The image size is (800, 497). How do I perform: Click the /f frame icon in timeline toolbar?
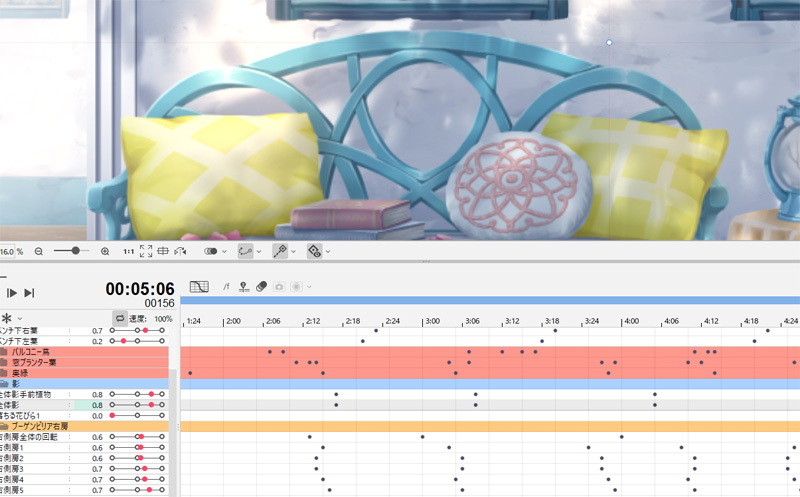point(226,286)
